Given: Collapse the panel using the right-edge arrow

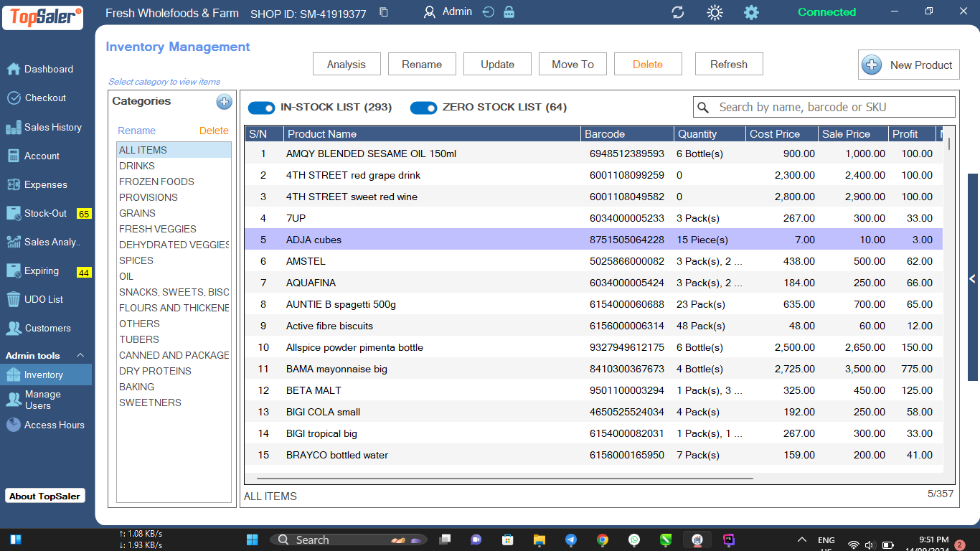Looking at the screenshot, I should 972,280.
